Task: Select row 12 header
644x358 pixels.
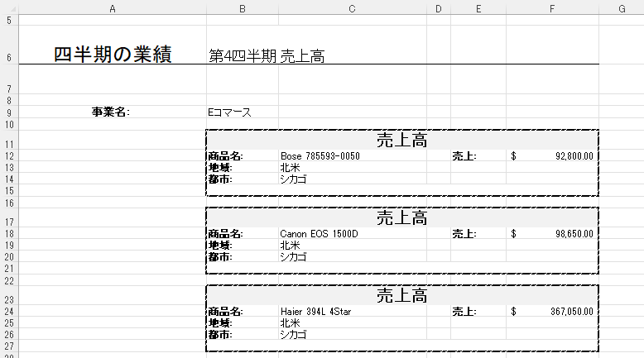Action: [x=9, y=155]
